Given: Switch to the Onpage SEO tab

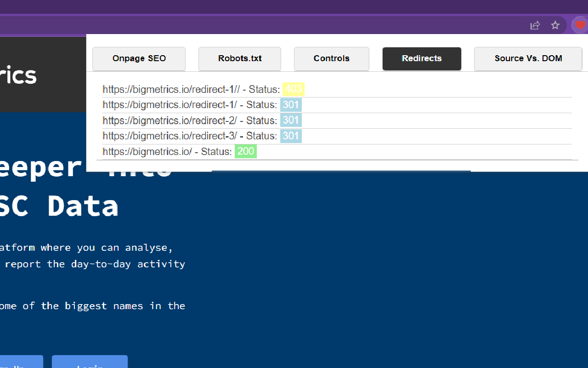Looking at the screenshot, I should (x=139, y=58).
